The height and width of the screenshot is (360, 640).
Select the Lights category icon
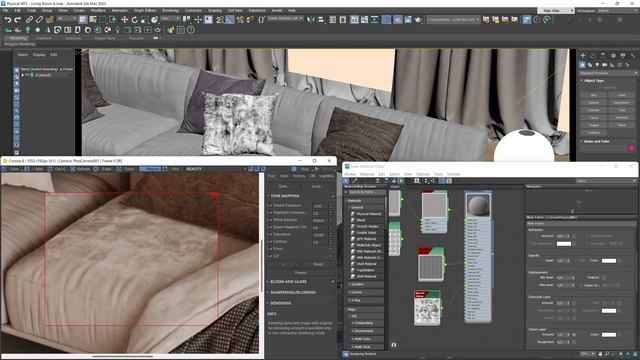pyautogui.click(x=597, y=65)
